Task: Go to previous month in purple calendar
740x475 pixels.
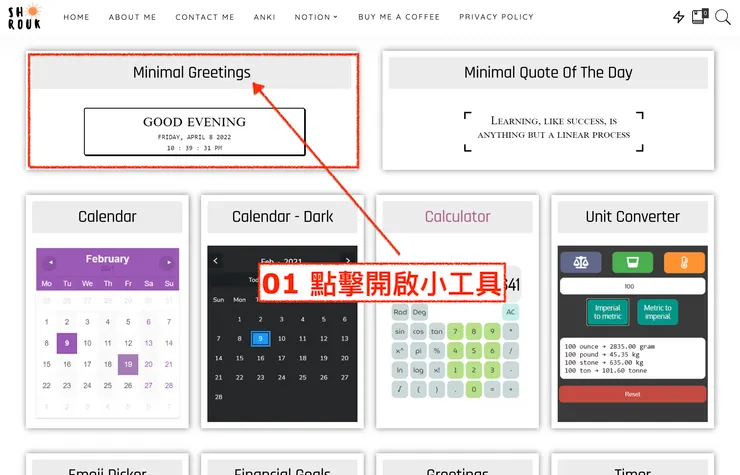Action: pos(50,262)
